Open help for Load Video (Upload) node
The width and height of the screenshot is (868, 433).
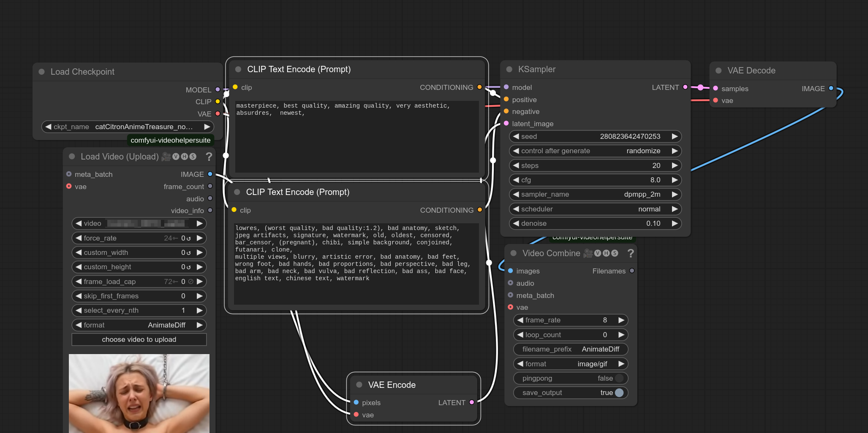click(x=209, y=157)
